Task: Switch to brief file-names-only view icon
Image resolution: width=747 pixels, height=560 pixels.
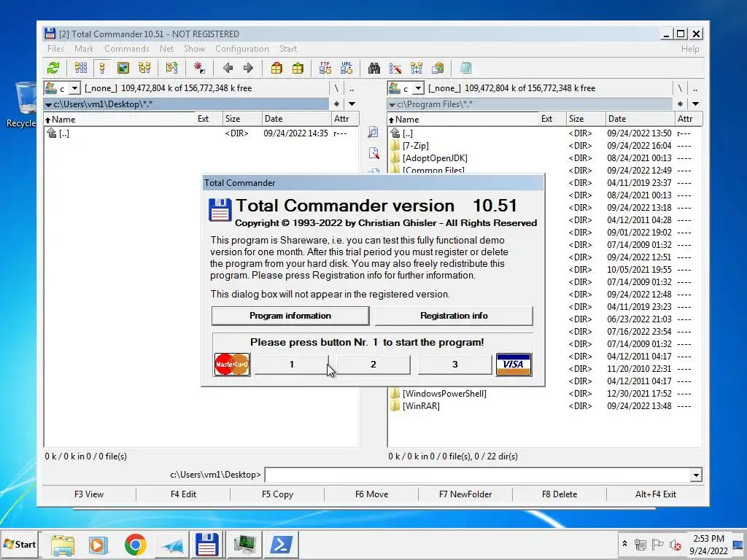Action: 81,68
